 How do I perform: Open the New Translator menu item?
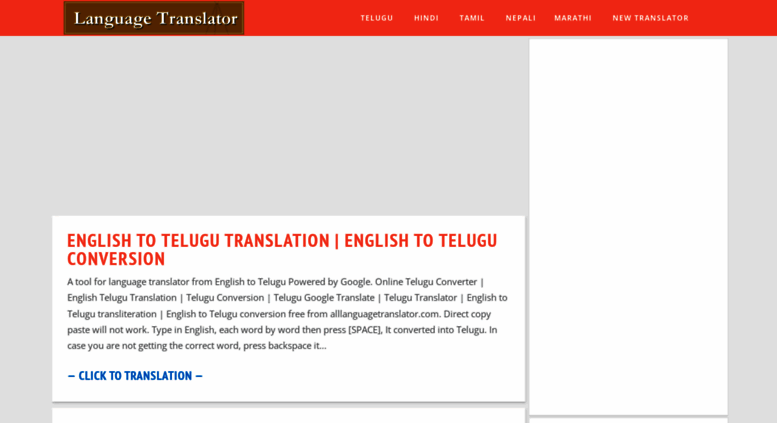pos(650,18)
